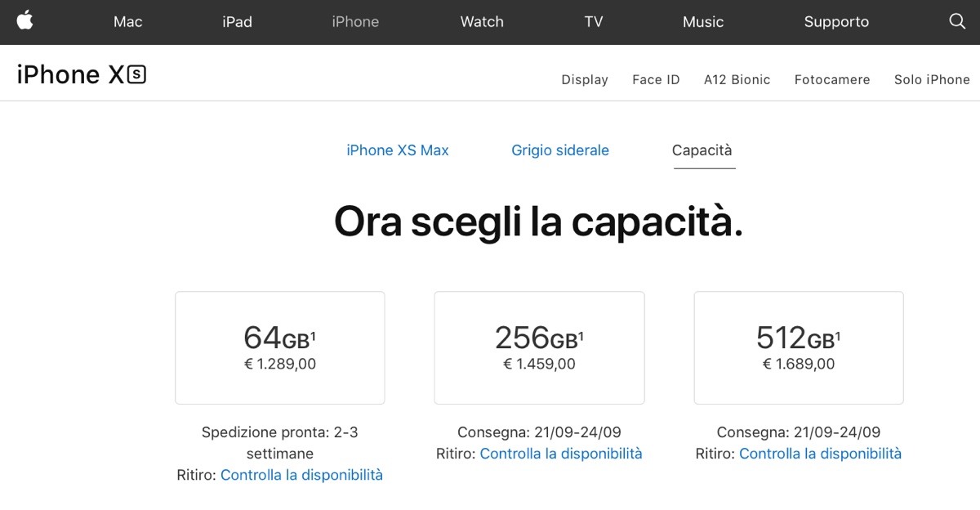Select the Capacità step tab
Image resolution: width=980 pixels, height=510 pixels.
(702, 150)
